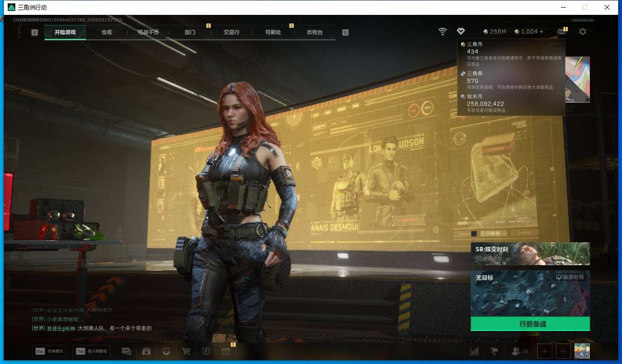Screen dimensions: 622x364
Task: Click the flag icon in the bottom bar
Action: 494,352
